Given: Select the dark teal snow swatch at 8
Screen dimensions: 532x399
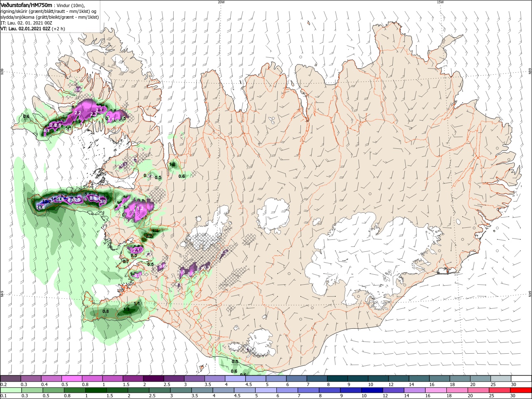Looking at the screenshot, I should point(337,379).
